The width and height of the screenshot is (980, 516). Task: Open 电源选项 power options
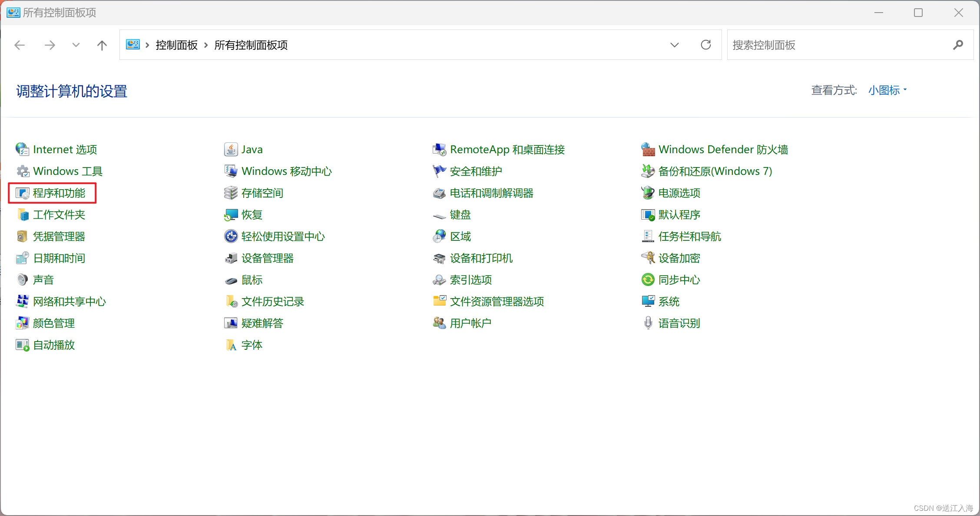point(679,193)
